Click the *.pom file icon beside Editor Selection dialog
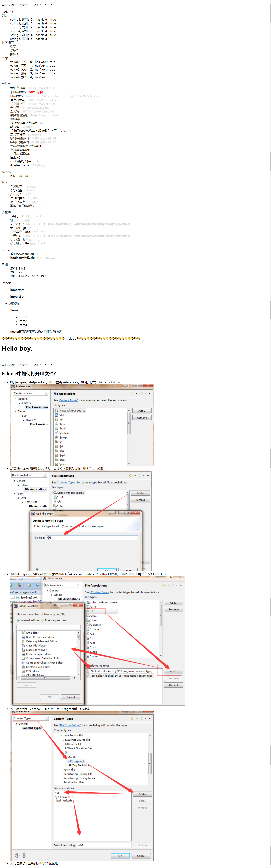Image resolution: width=271 pixels, height=868 pixels. [88, 656]
